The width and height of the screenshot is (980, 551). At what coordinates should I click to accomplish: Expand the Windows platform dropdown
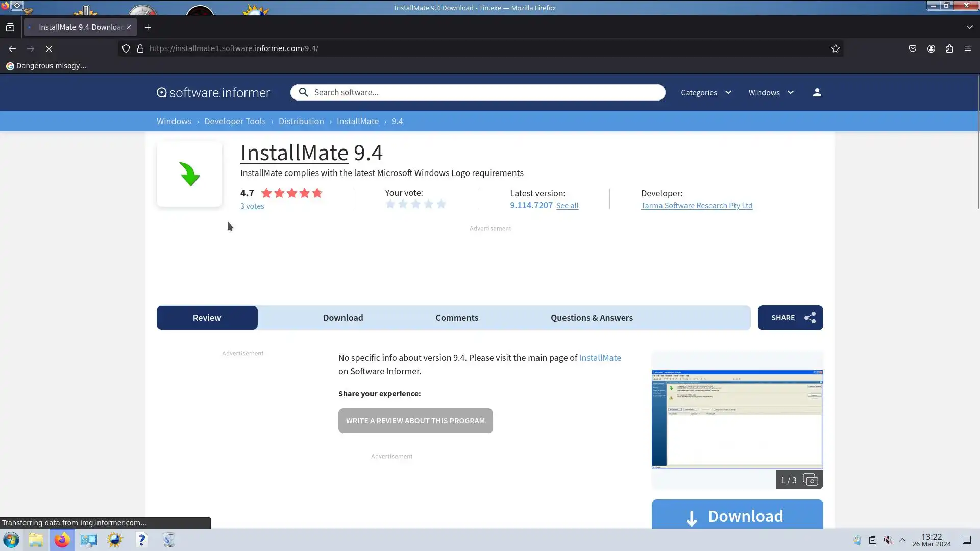(771, 92)
